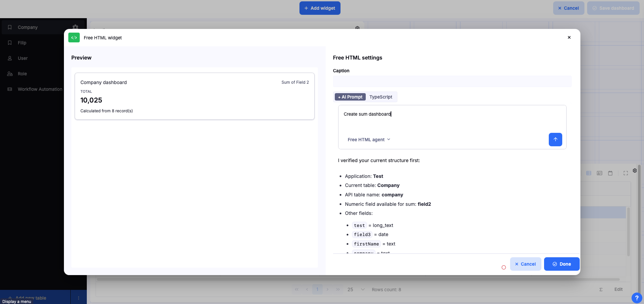Open the blue help question mark bubble

tap(637, 298)
